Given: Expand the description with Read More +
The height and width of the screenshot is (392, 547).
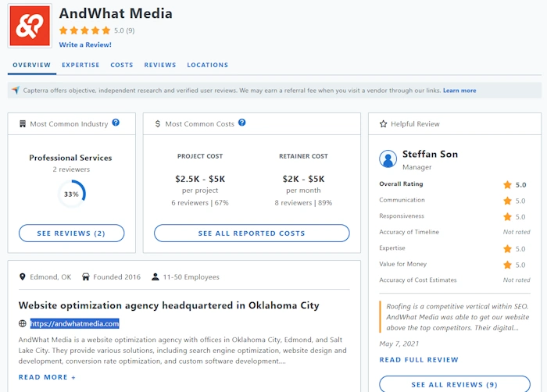Looking at the screenshot, I should (x=47, y=377).
